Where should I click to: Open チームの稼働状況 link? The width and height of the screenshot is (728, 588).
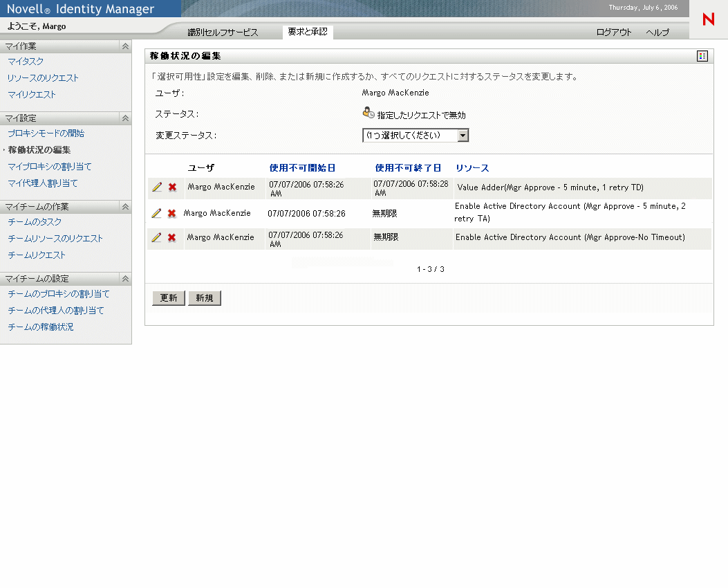[x=40, y=327]
